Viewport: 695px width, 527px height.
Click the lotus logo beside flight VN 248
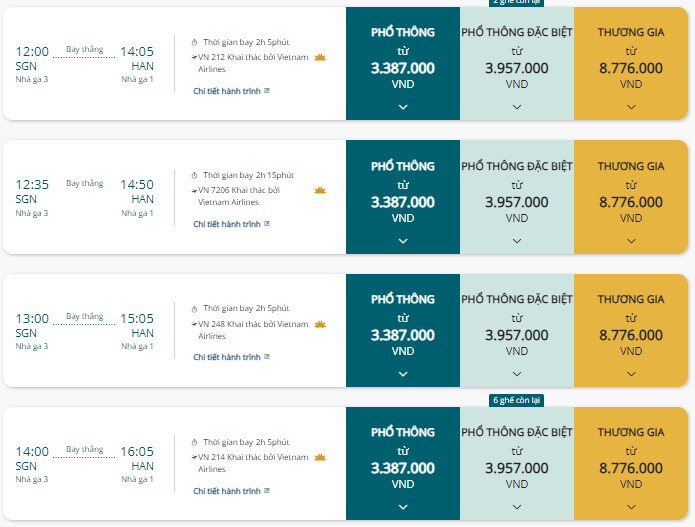pos(321,324)
